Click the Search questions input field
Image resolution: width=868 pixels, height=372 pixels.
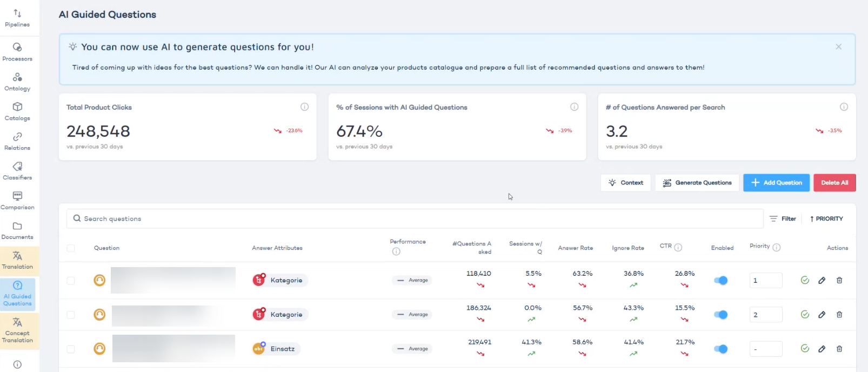click(x=415, y=218)
